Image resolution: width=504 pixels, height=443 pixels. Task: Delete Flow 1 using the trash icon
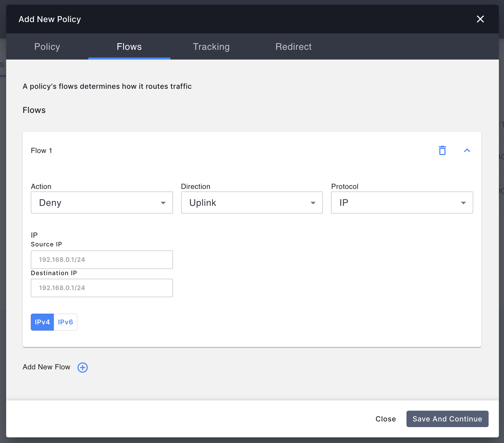coord(442,151)
